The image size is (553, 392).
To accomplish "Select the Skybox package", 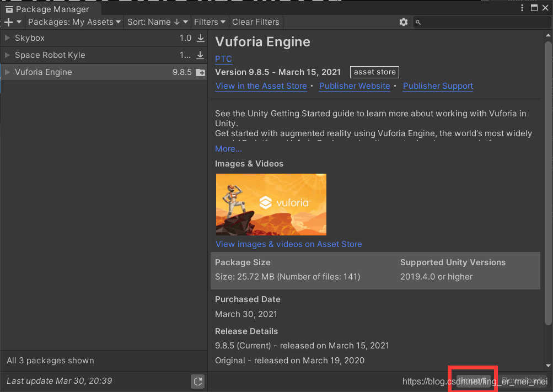I will coord(104,38).
